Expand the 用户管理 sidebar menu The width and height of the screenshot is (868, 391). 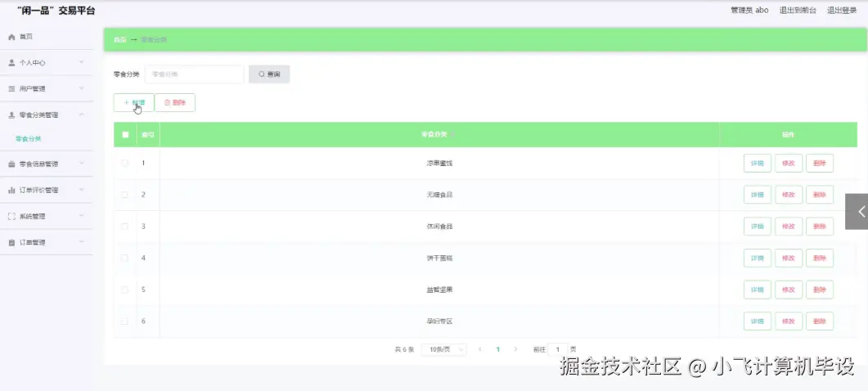47,88
